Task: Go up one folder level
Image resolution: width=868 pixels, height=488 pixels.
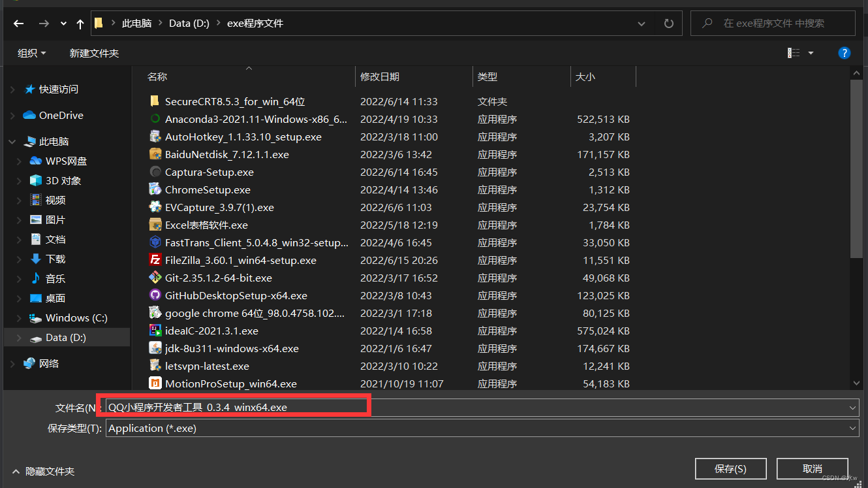Action: tap(80, 24)
